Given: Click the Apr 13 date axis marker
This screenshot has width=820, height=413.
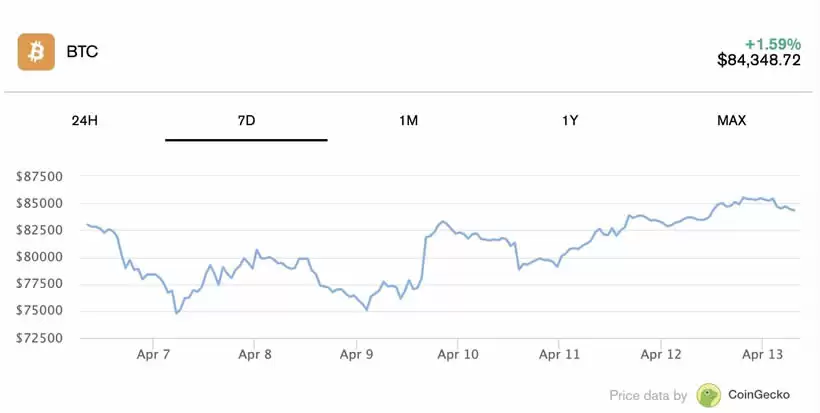Looking at the screenshot, I should coord(762,354).
